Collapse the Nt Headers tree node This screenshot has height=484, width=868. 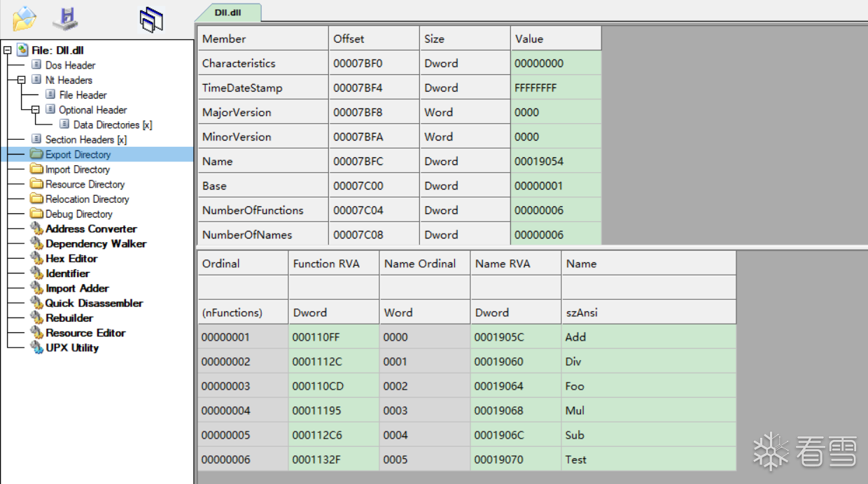point(22,80)
